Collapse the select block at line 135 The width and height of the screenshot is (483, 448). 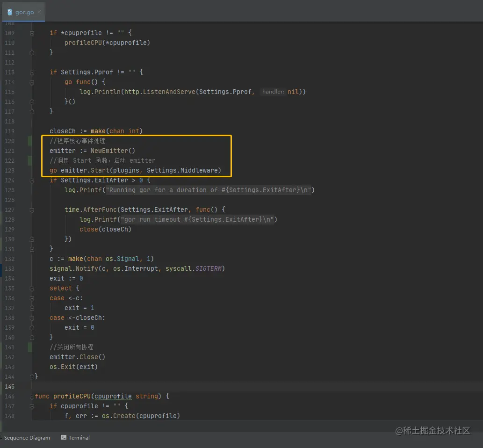[x=32, y=289]
